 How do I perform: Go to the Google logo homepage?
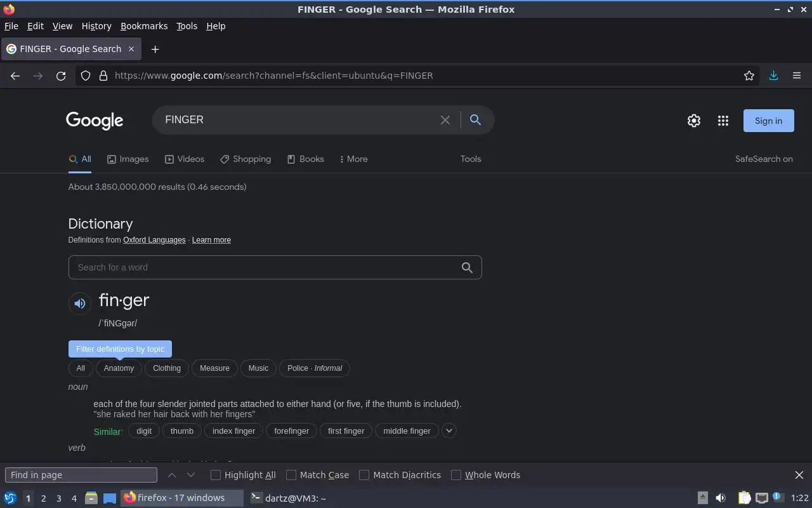[95, 121]
